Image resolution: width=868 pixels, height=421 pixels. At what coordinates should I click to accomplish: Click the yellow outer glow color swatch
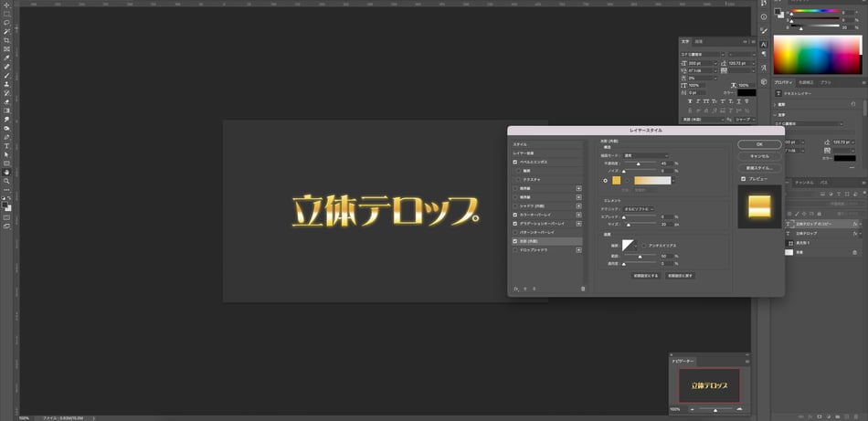[x=618, y=180]
